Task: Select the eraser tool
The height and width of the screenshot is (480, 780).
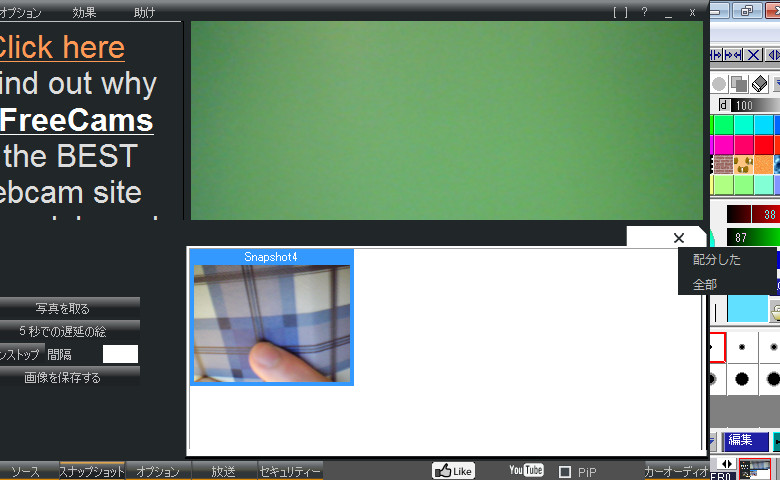Action: [759, 84]
